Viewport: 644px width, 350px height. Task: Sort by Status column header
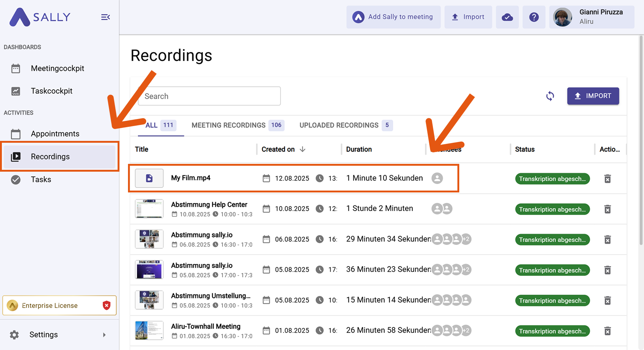[525, 149]
